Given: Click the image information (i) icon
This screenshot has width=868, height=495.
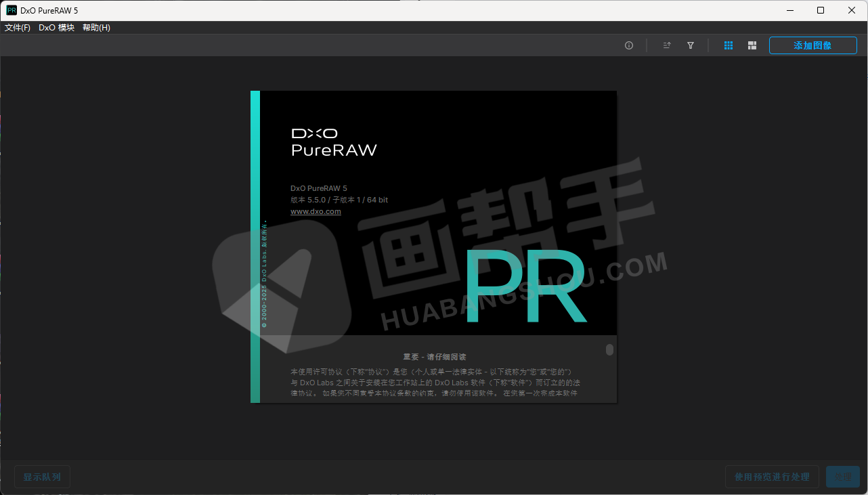Looking at the screenshot, I should click(x=629, y=45).
